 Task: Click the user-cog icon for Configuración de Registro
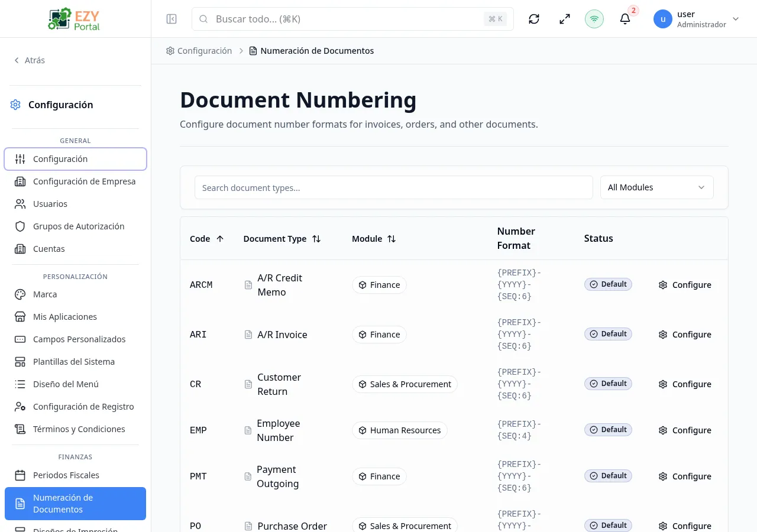(20, 407)
